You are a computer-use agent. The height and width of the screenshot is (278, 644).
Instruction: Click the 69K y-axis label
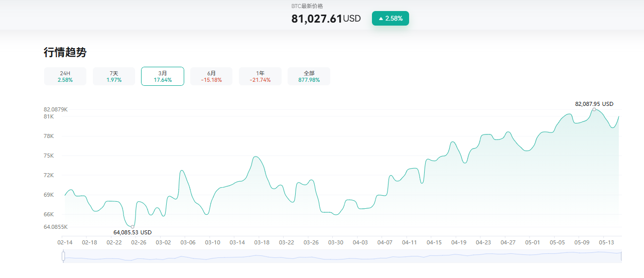click(49, 195)
